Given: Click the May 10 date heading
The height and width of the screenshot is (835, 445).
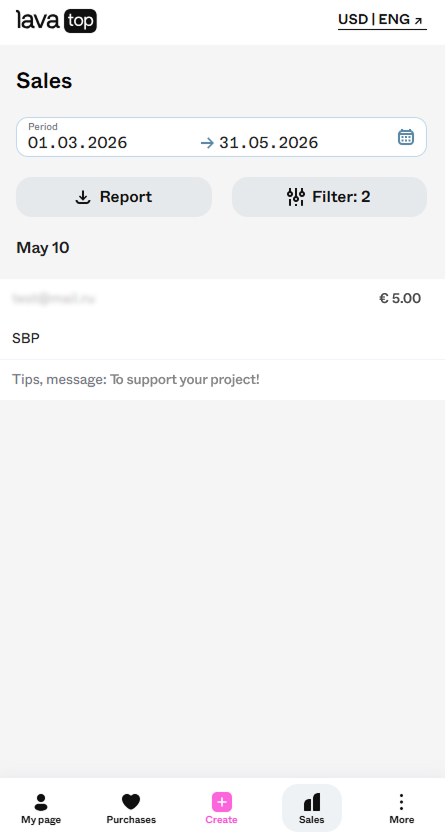Looking at the screenshot, I should coord(43,248).
